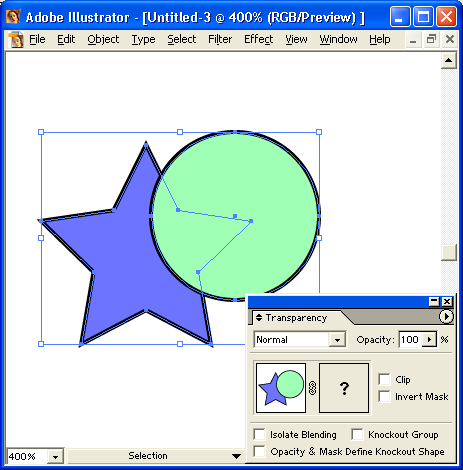Click the Illustrator document icon in menu bar
The height and width of the screenshot is (470, 463).
(16, 39)
